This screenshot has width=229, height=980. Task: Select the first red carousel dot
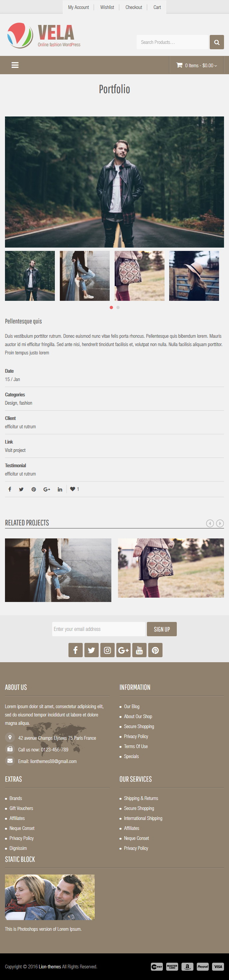click(111, 307)
